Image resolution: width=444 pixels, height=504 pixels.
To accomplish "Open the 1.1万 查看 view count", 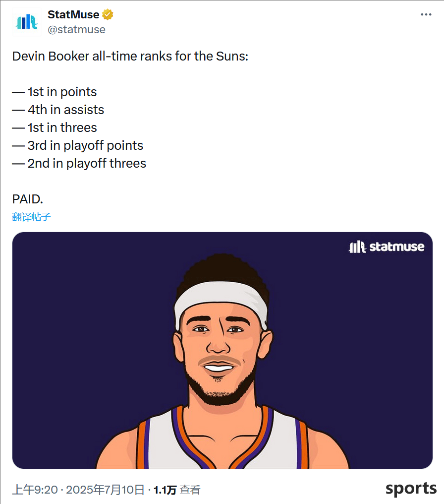I will tap(177, 490).
